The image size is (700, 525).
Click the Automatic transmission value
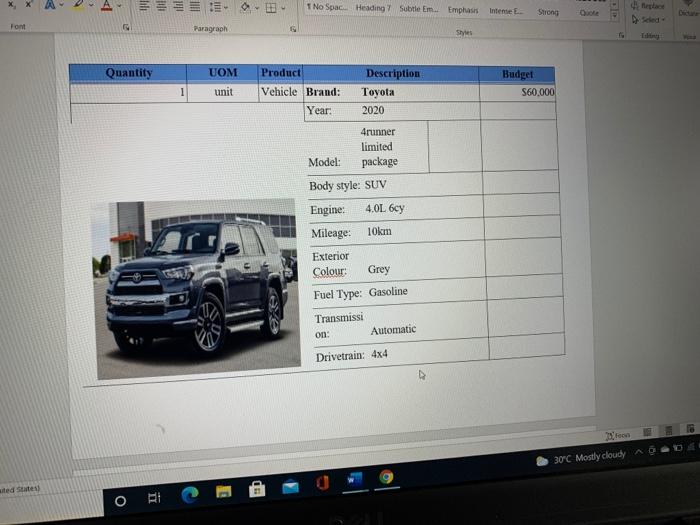tap(393, 330)
